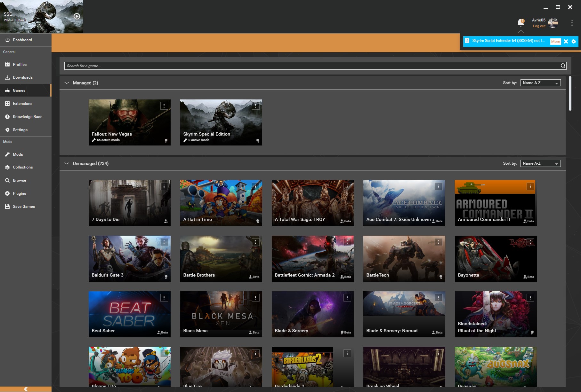Open Blade & Sorcery options menu

[x=347, y=298]
